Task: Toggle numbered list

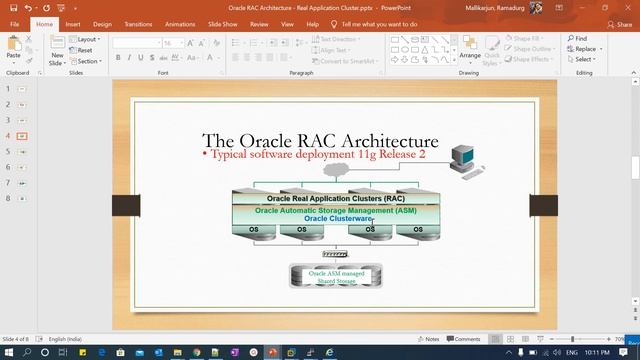Action: tap(253, 43)
